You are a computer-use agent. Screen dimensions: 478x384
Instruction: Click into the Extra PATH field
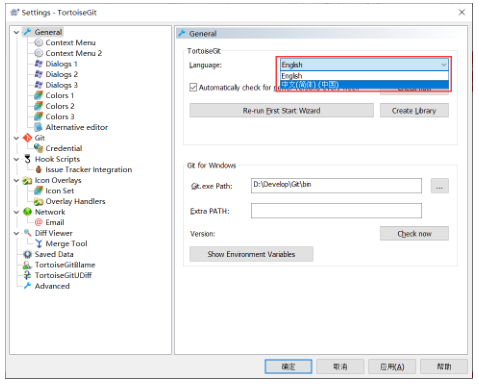click(336, 211)
